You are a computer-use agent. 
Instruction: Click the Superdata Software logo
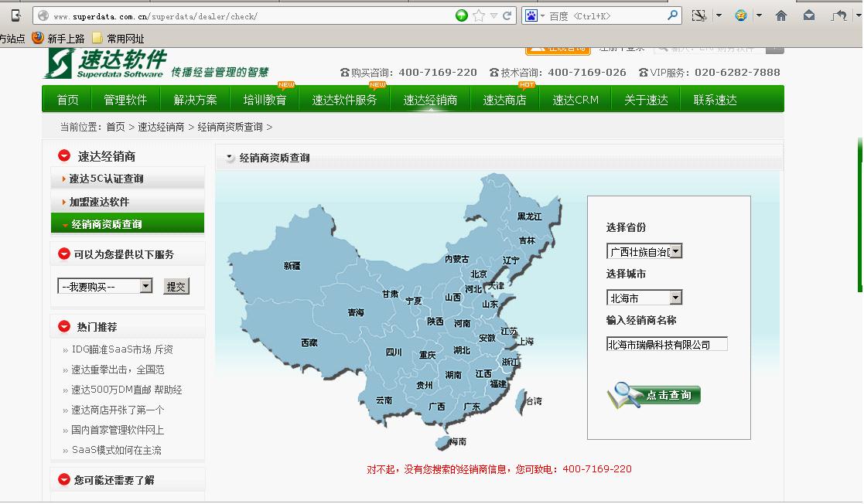(106, 63)
